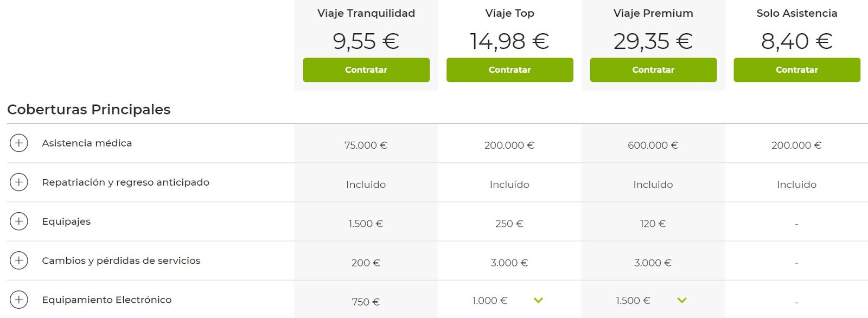868x318 pixels.
Task: Expand the Asistencia médica plus icon
Action: click(19, 143)
